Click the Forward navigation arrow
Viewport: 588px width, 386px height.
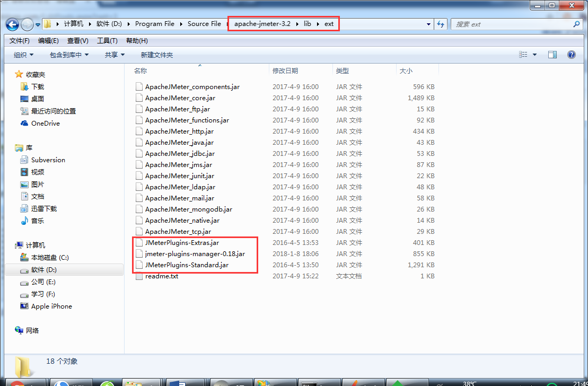click(26, 24)
